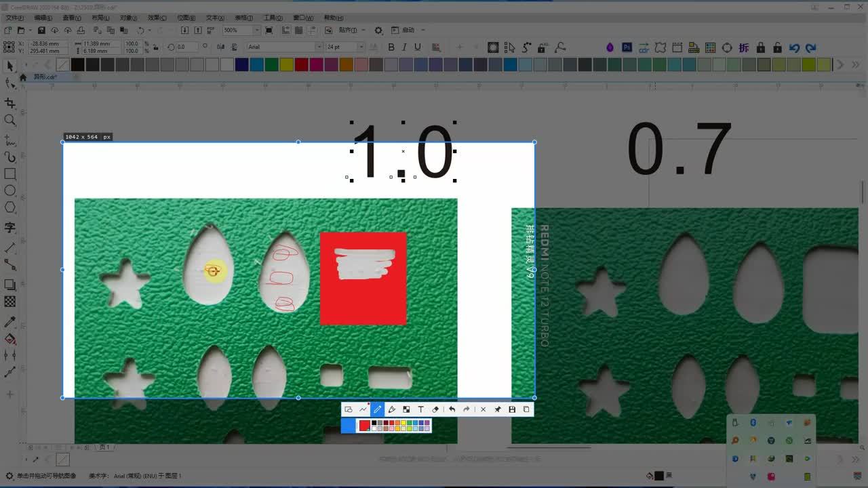Toggle bold text formatting
Image resolution: width=868 pixels, height=488 pixels.
(391, 47)
